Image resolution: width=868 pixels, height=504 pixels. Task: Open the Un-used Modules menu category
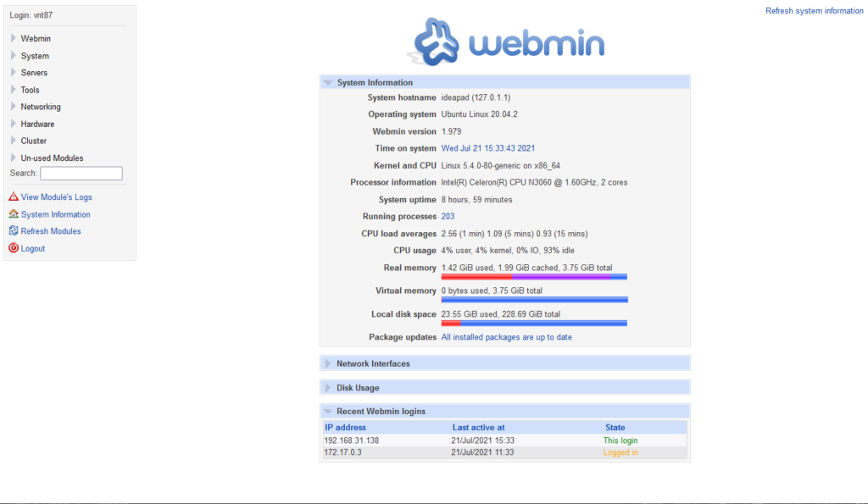point(52,158)
